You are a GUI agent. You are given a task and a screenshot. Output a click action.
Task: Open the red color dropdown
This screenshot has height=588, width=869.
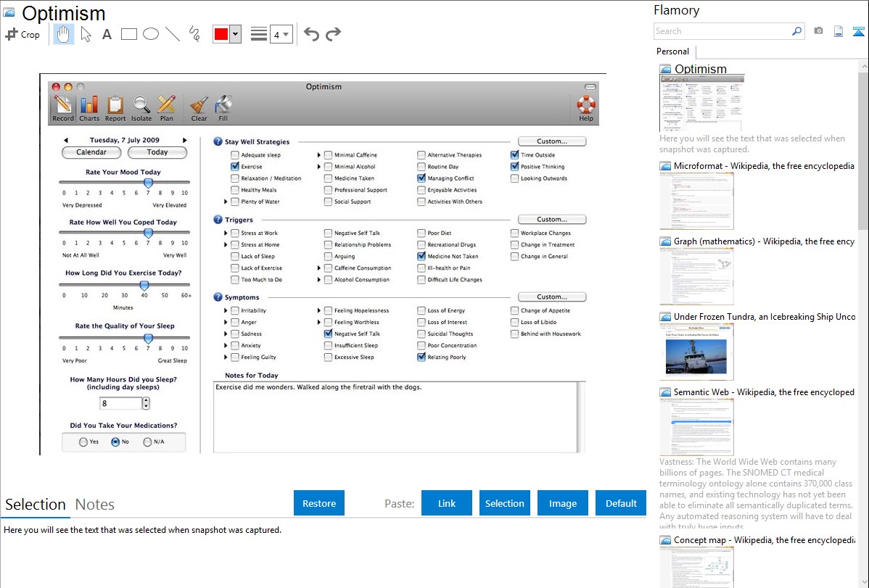235,34
